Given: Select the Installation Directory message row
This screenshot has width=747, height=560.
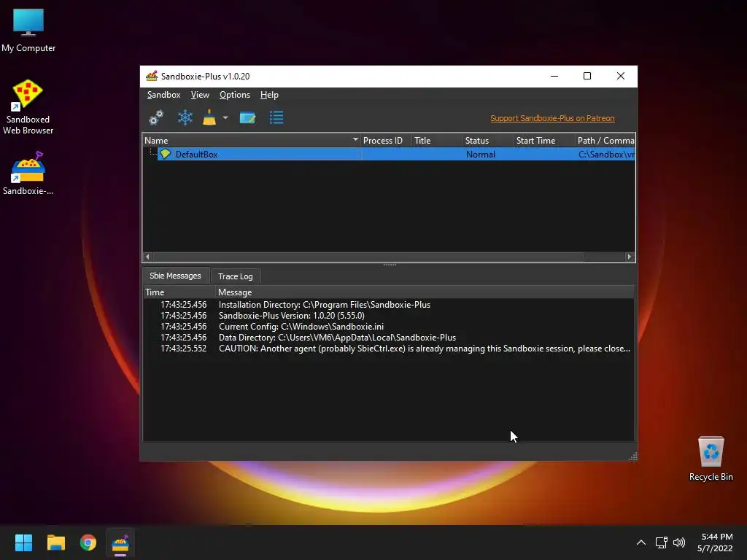Looking at the screenshot, I should (389, 305).
